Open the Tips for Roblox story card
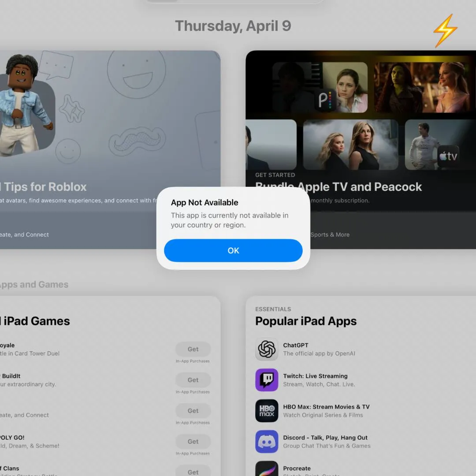Viewport: 476px width, 476px height. pyautogui.click(x=110, y=150)
